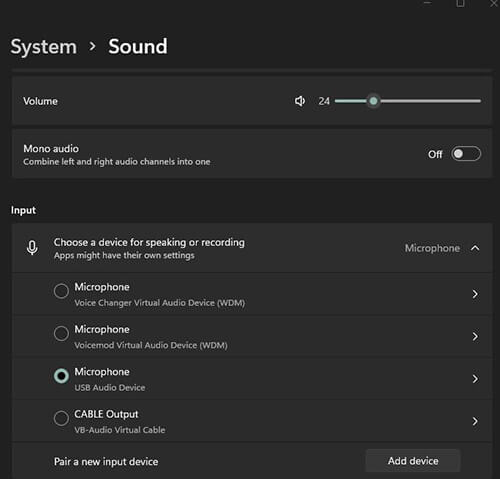Click the Microphone dropdown label
Image resolution: width=500 pixels, height=479 pixels.
click(x=432, y=248)
